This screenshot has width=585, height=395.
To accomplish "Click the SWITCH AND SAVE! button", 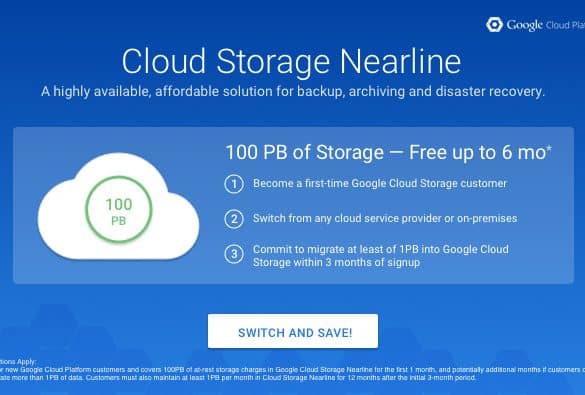I will [x=293, y=331].
